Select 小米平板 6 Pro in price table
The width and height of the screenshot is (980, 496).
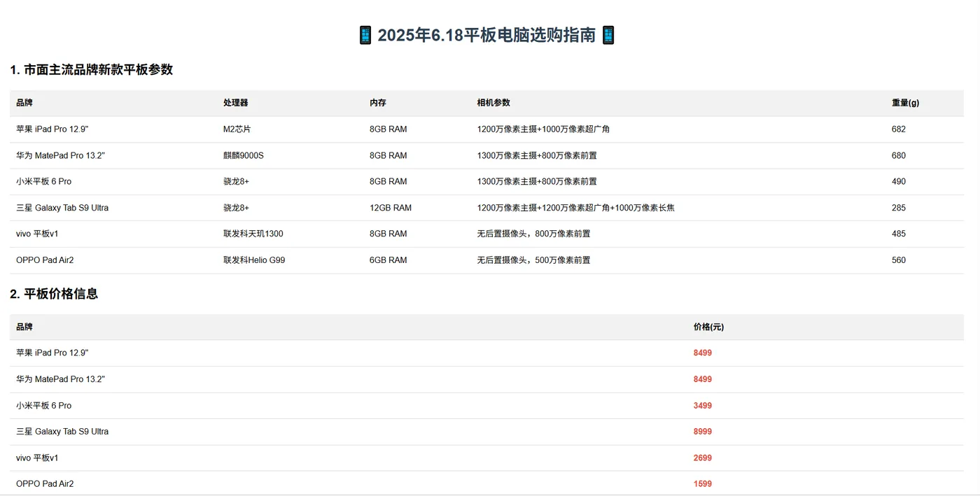click(x=43, y=406)
